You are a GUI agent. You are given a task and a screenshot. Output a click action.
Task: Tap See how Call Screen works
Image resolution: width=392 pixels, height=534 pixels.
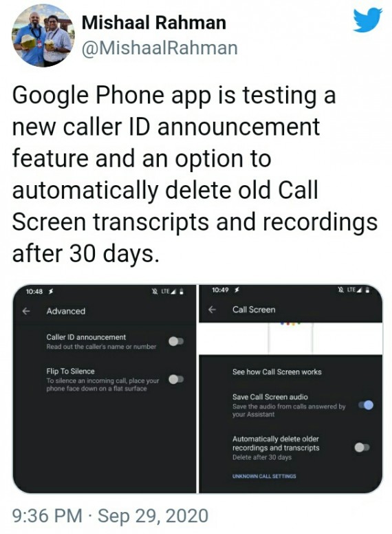(276, 372)
